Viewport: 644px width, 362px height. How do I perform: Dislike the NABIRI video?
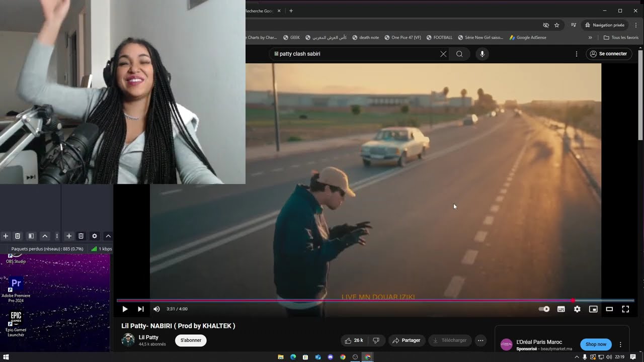(376, 340)
